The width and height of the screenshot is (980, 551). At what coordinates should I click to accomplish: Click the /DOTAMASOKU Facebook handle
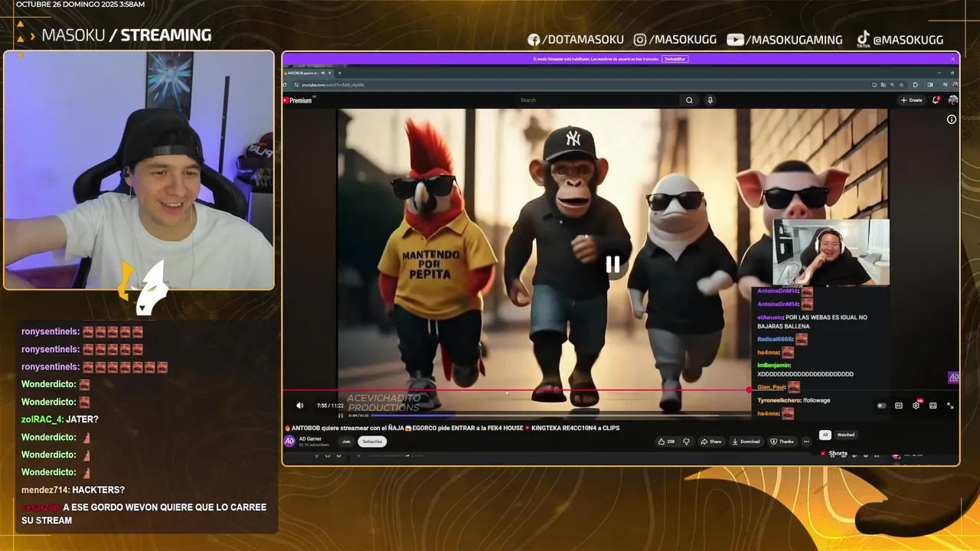[x=576, y=40]
